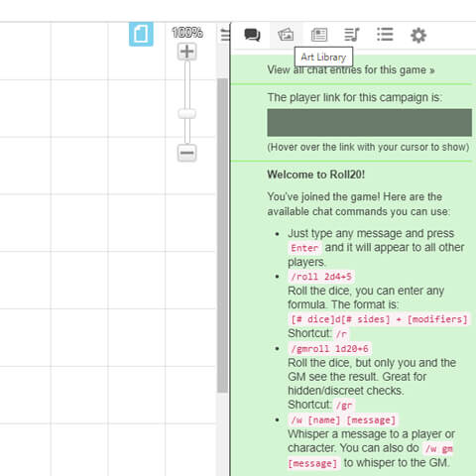The height and width of the screenshot is (476, 476).
Task: Click the /w [name] [message] command
Action: click(343, 420)
